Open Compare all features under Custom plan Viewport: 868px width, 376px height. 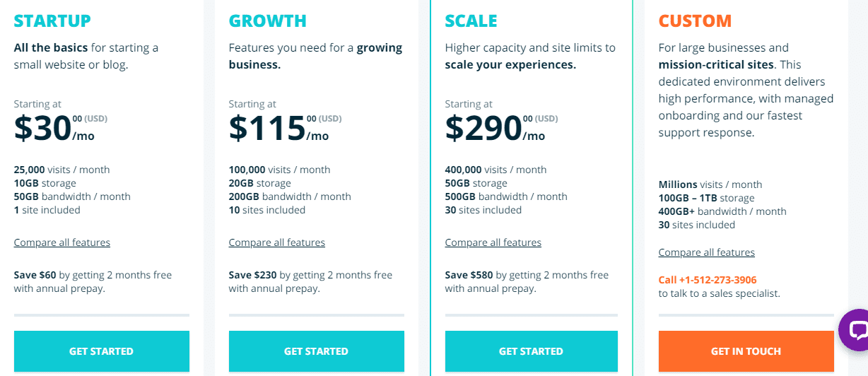(707, 252)
